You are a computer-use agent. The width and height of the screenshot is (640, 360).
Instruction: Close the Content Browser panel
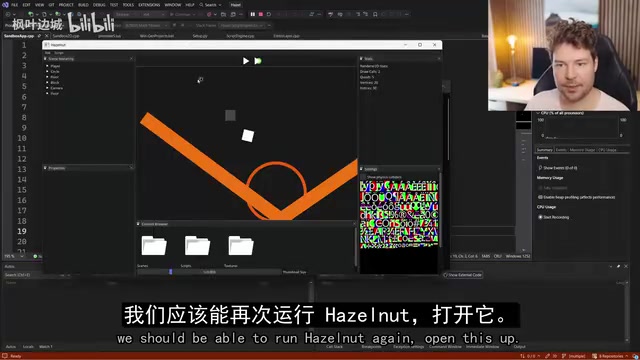(x=353, y=224)
